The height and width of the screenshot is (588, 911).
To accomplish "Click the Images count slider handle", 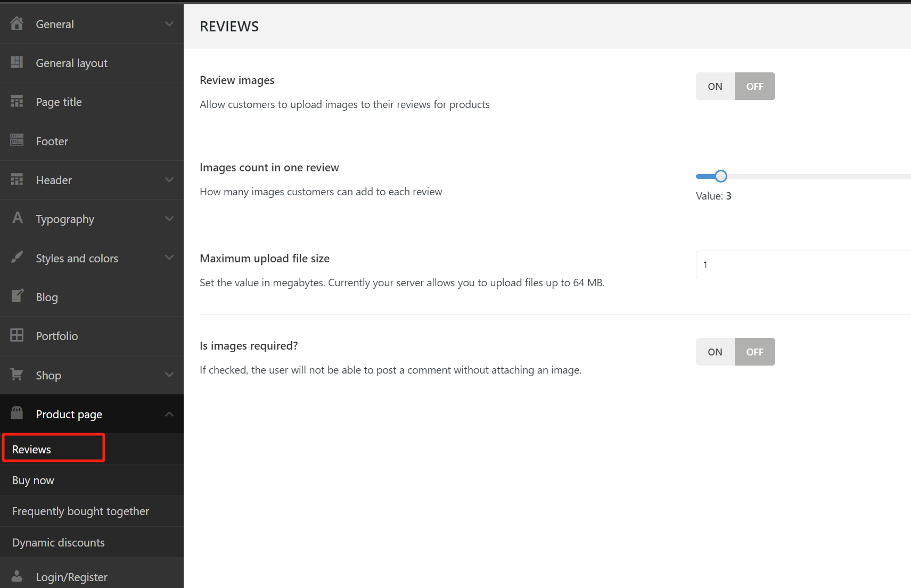I will coord(721,176).
